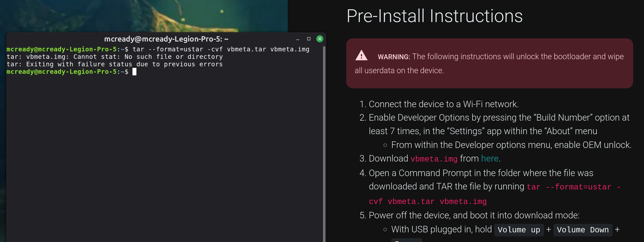Minimize the terminal window
The image size is (644, 242).
click(x=298, y=39)
